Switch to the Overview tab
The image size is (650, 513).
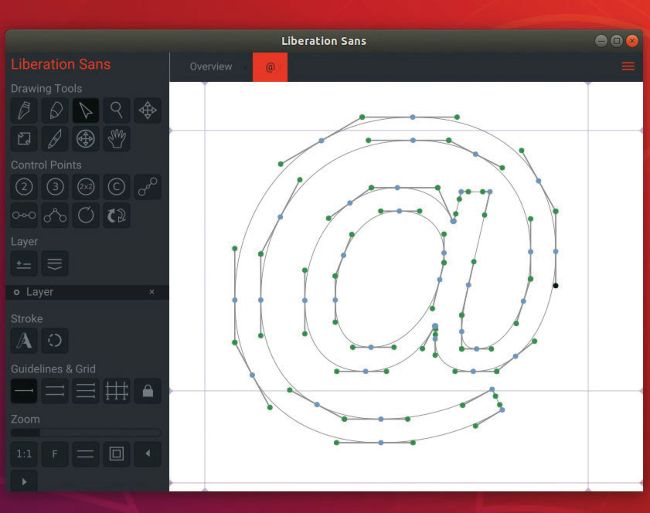point(210,67)
